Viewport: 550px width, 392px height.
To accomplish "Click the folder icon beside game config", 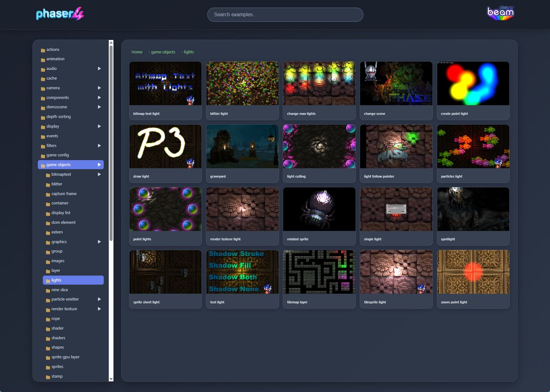I will pyautogui.click(x=43, y=156).
